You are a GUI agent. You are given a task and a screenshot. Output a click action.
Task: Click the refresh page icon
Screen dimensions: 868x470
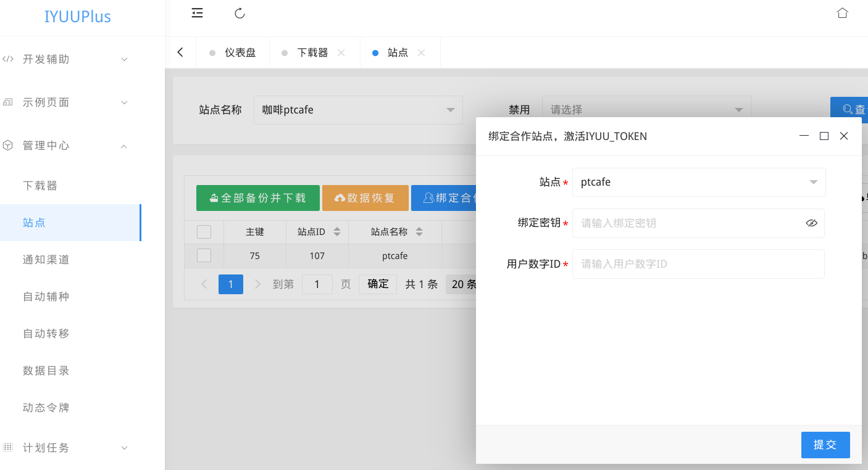[x=240, y=13]
